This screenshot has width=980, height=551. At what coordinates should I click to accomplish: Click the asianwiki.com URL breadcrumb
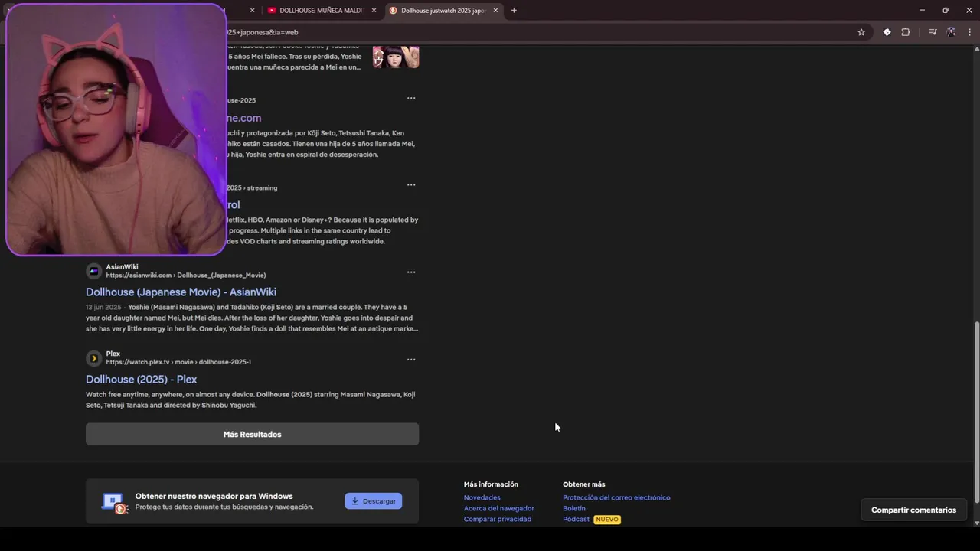[186, 275]
